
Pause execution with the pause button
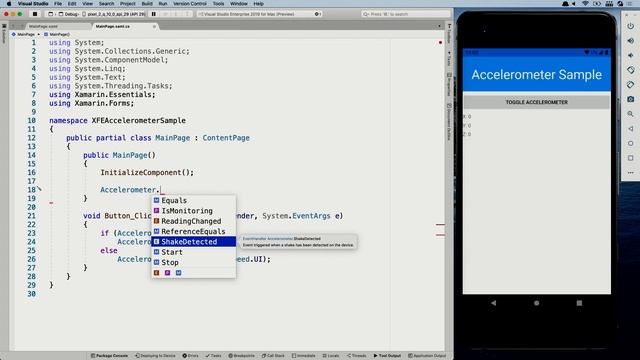tap(154, 14)
